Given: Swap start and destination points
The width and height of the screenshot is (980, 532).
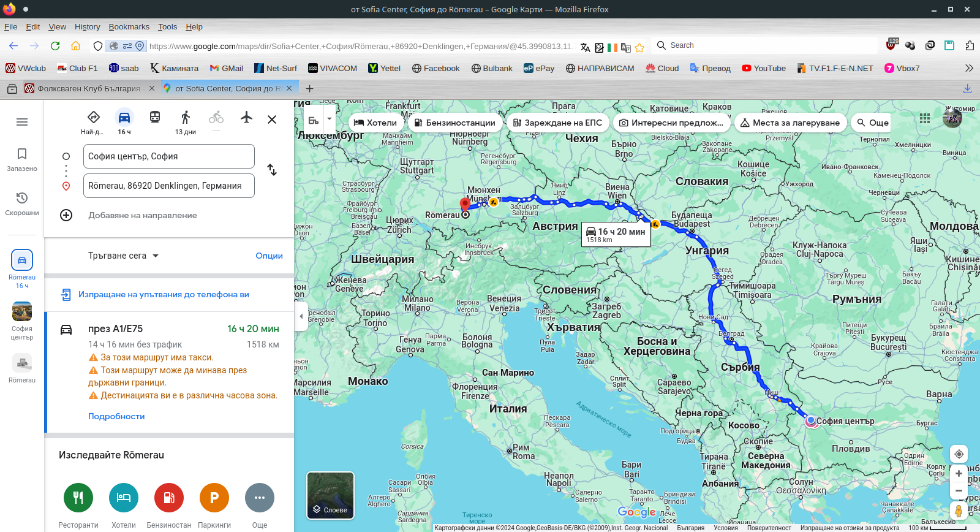Looking at the screenshot, I should click(272, 170).
